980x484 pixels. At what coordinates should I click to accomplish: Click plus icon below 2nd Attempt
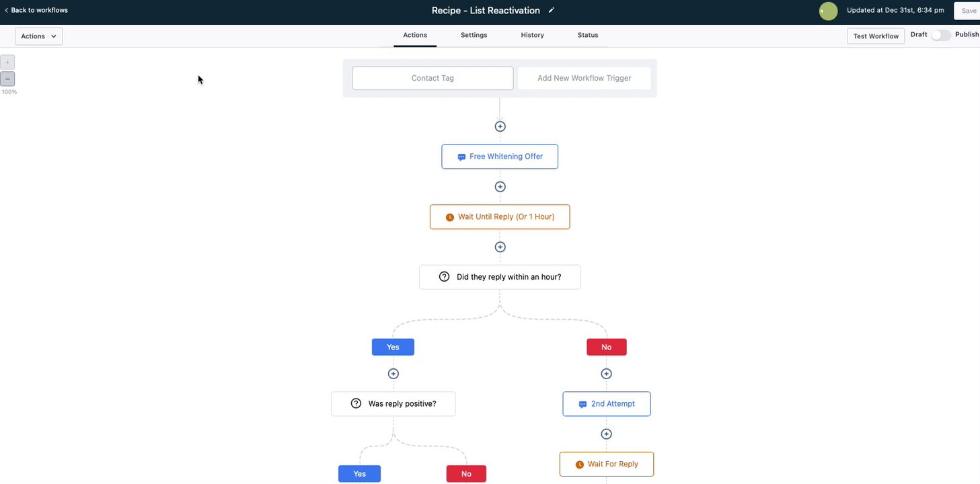606,434
